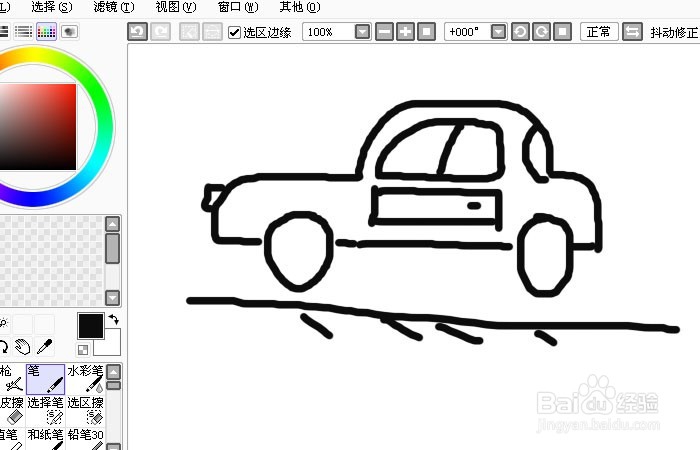Screen dimensions: 700x450
Task: Rotate canvas clockwise
Action: [x=541, y=32]
